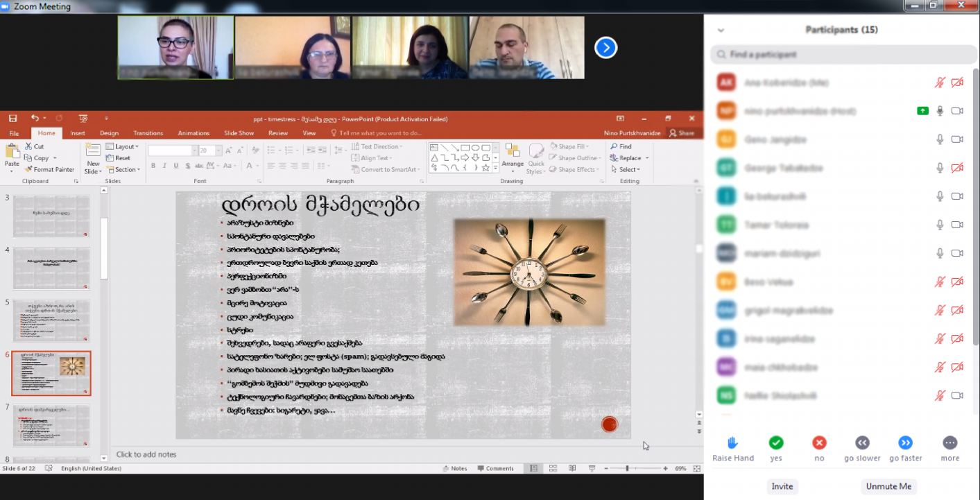Screen dimensions: 980x500
Task: Click the Save icon in PowerPoint's quick access toolbar
Action: (14, 119)
